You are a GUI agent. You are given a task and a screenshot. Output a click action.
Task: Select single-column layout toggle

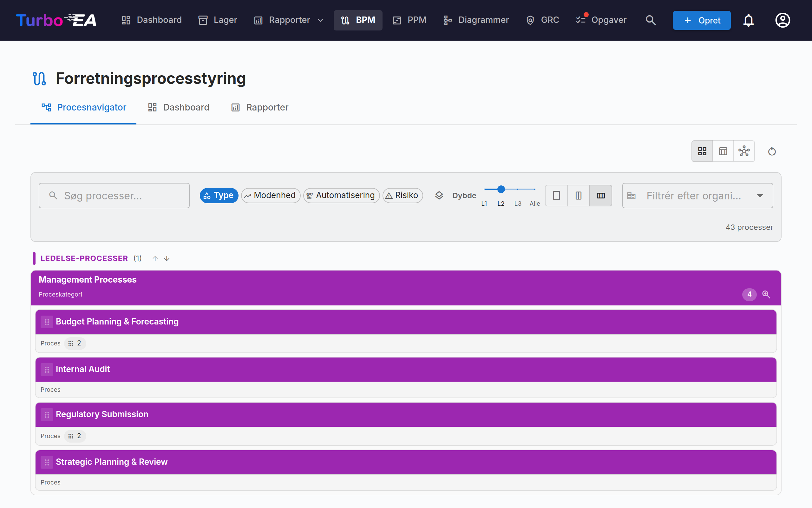pos(556,195)
